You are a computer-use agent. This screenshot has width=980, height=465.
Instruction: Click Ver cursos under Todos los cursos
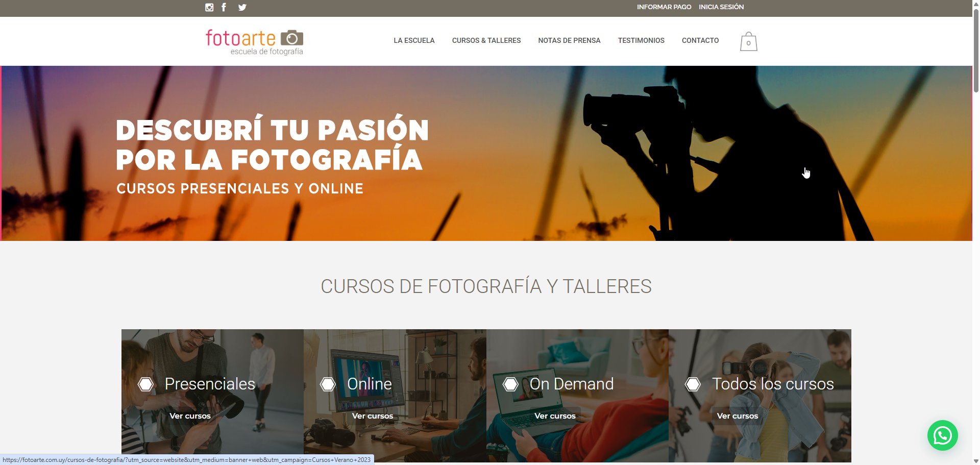click(x=738, y=416)
